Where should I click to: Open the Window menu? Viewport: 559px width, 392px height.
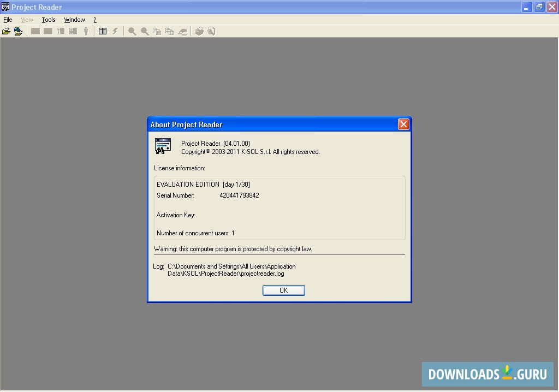tap(74, 20)
